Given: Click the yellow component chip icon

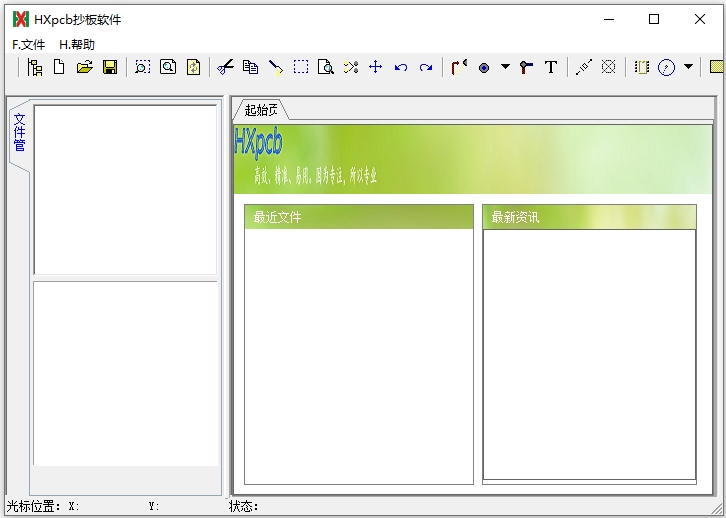Looking at the screenshot, I should (642, 68).
